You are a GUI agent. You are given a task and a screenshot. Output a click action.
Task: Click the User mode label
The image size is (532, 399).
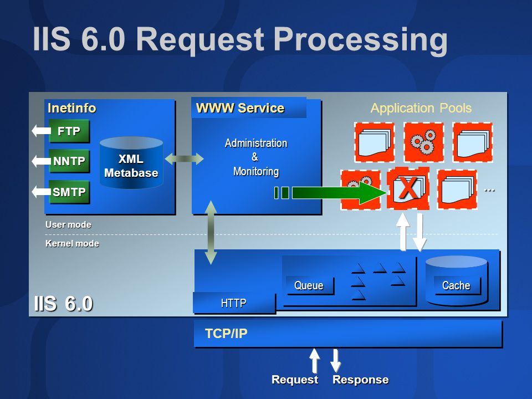(68, 224)
